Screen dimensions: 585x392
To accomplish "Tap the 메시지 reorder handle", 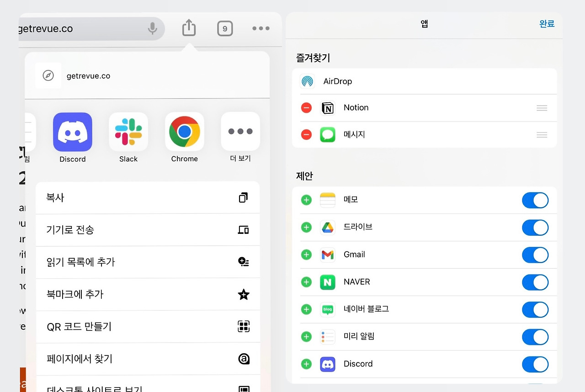I will [542, 135].
